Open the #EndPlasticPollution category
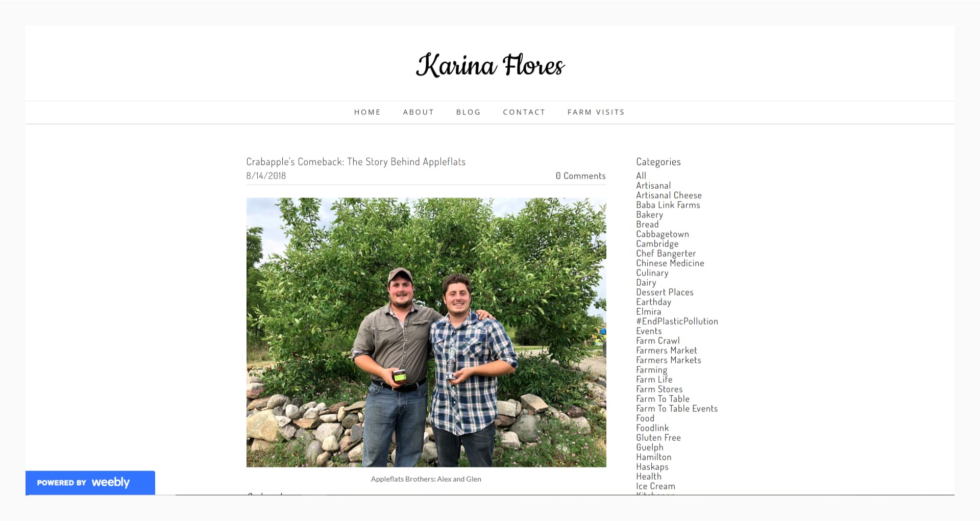This screenshot has height=521, width=980. 677,321
